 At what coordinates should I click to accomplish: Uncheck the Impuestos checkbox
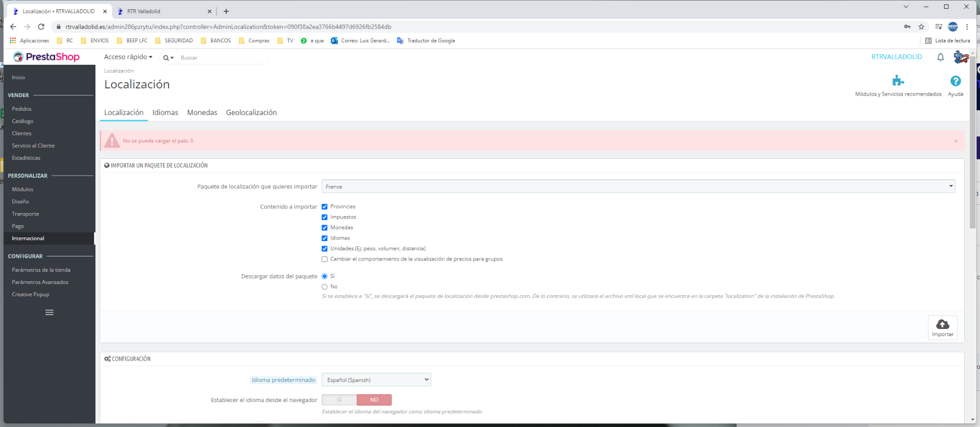[x=325, y=217]
